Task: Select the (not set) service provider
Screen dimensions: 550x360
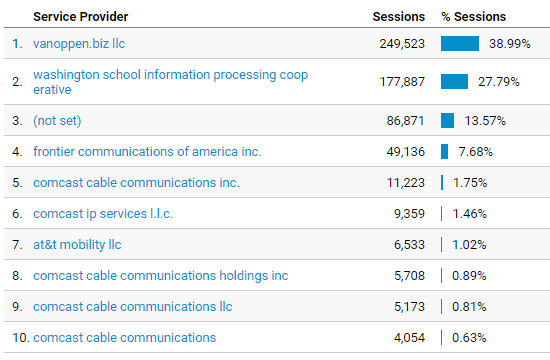Action: pyautogui.click(x=57, y=121)
